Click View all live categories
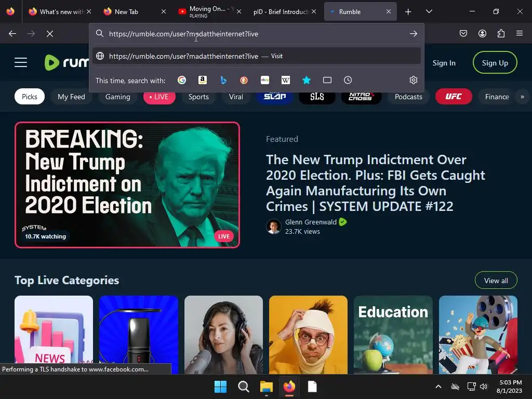The width and height of the screenshot is (532, 399). click(496, 280)
